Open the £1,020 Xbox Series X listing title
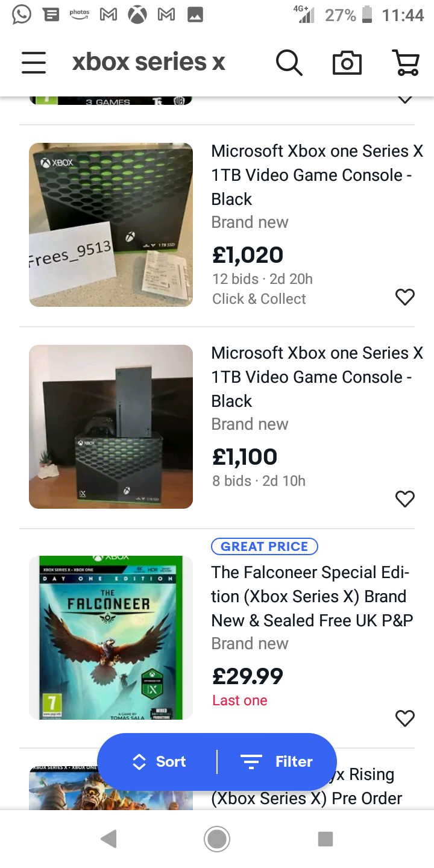 317,175
